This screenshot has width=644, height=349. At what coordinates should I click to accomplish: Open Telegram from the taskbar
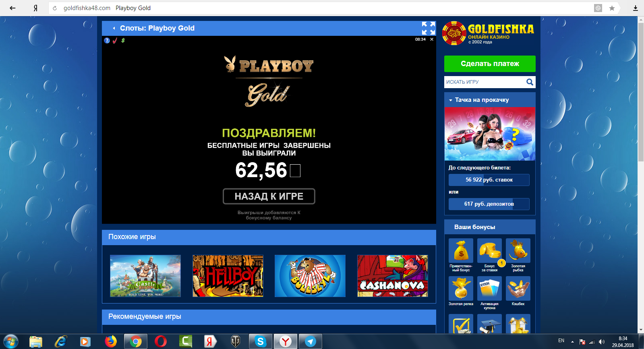click(x=311, y=342)
